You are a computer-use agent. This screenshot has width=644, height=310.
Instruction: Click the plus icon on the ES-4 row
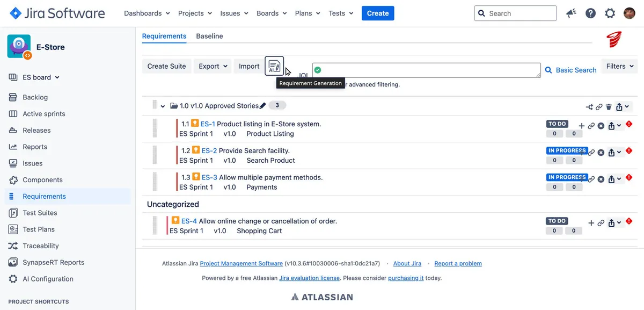click(x=591, y=223)
